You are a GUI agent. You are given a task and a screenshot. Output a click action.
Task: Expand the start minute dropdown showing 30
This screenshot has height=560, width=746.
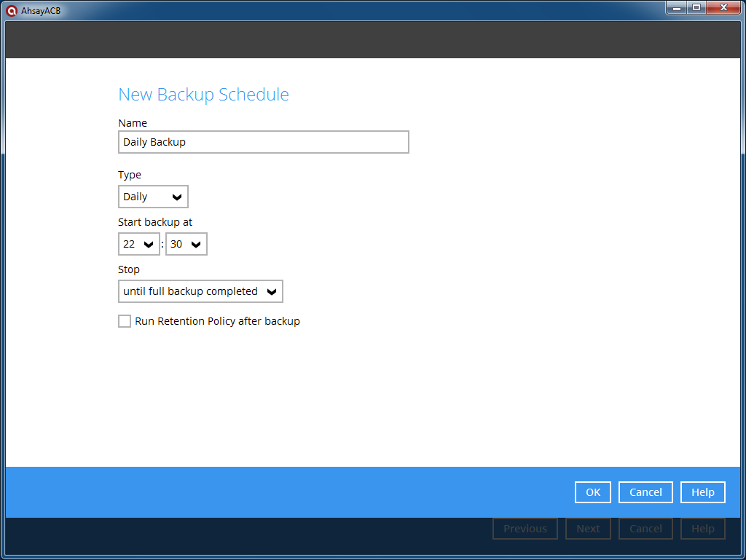click(186, 244)
